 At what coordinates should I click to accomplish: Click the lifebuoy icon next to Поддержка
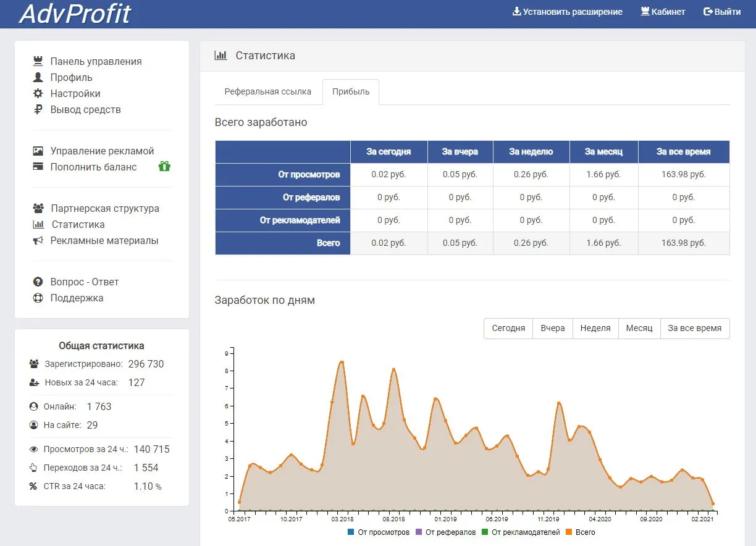click(x=38, y=298)
